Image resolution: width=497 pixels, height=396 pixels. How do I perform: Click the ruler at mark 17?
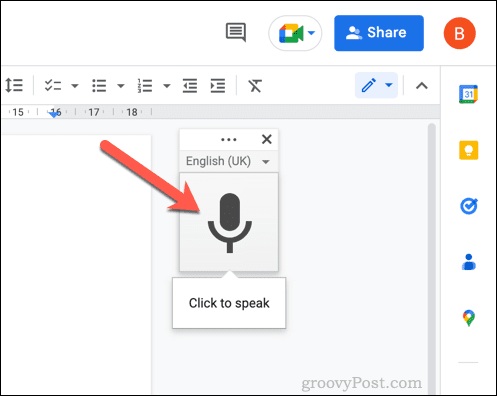(94, 112)
